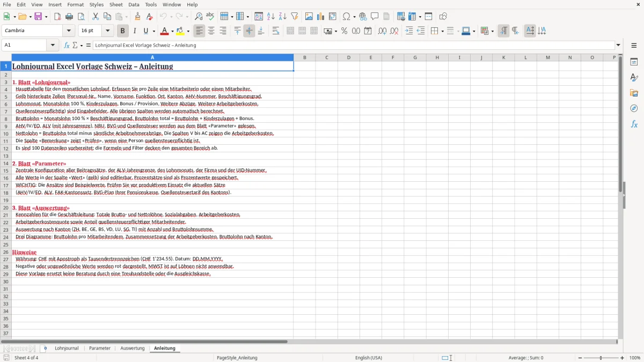Open the Format menu
Screen dimensions: 644x362
coord(75,4)
